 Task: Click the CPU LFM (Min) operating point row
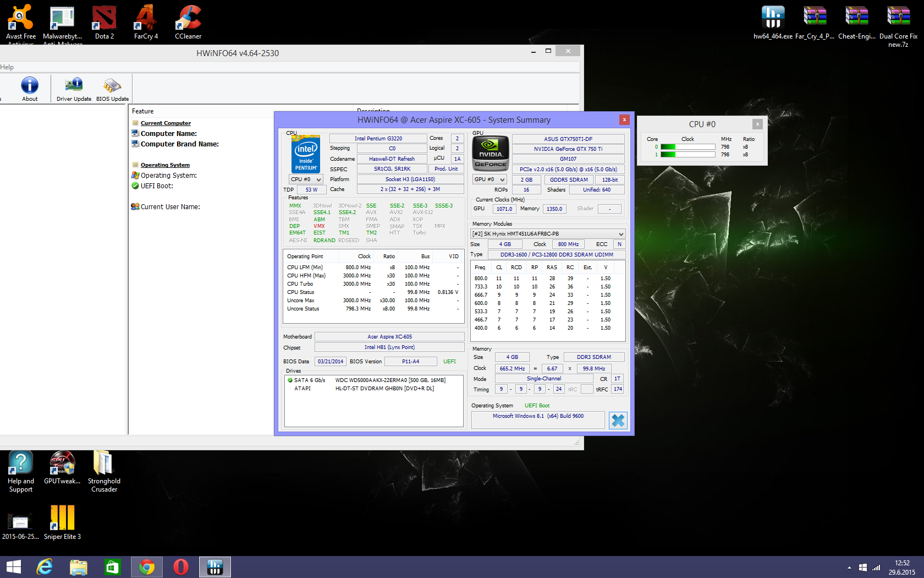point(373,268)
